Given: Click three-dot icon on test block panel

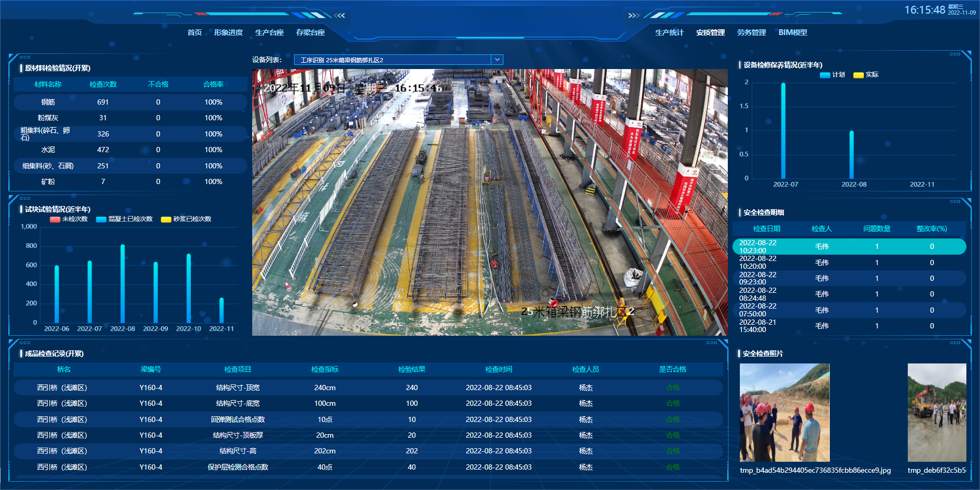Looking at the screenshot, I should pos(25,198).
